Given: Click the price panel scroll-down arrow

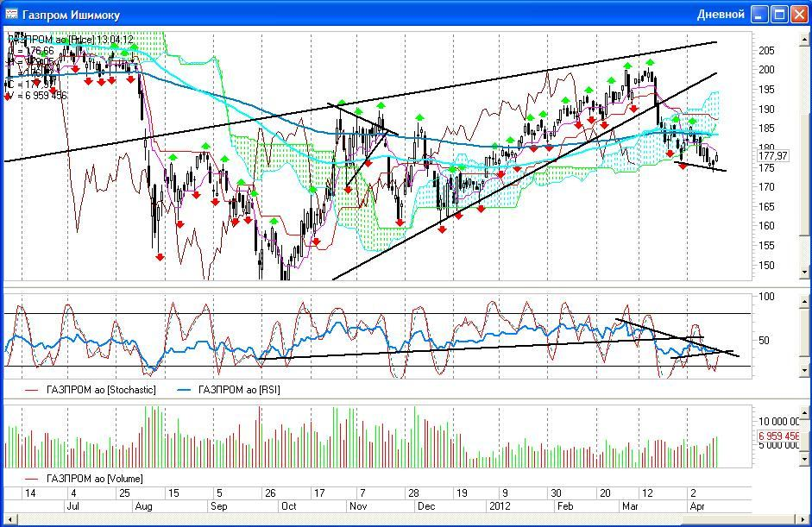Looking at the screenshot, I should click(804, 273).
